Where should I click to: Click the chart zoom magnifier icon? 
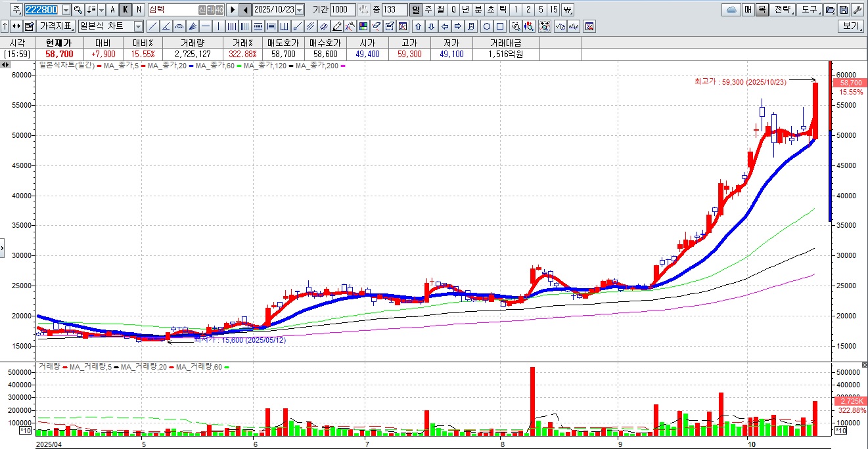[516, 26]
